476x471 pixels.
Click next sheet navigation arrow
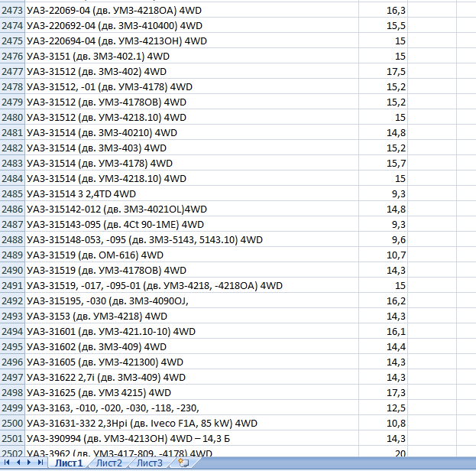pos(29,463)
